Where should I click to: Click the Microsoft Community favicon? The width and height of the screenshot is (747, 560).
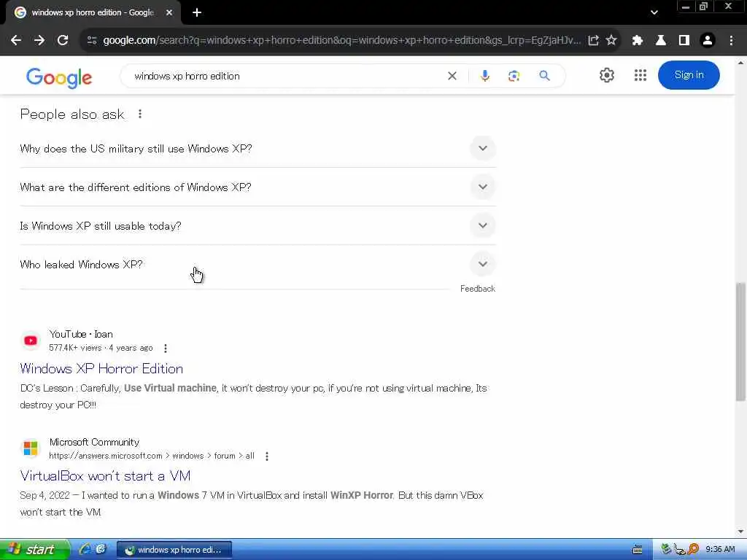[31, 448]
